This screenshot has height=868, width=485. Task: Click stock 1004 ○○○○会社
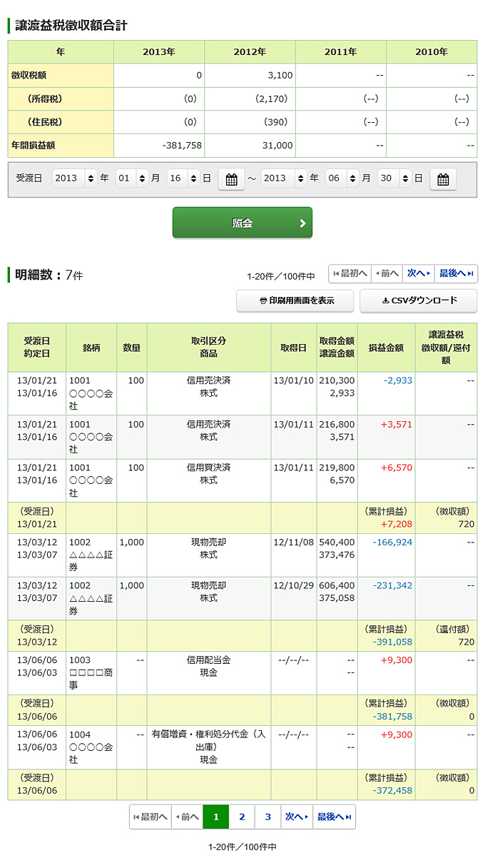tap(91, 747)
